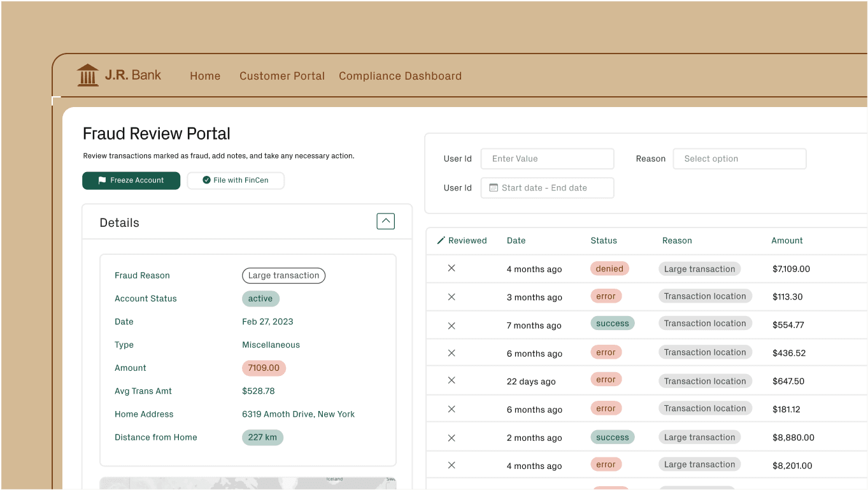
Task: Click the File with FinCen button
Action: pos(236,180)
